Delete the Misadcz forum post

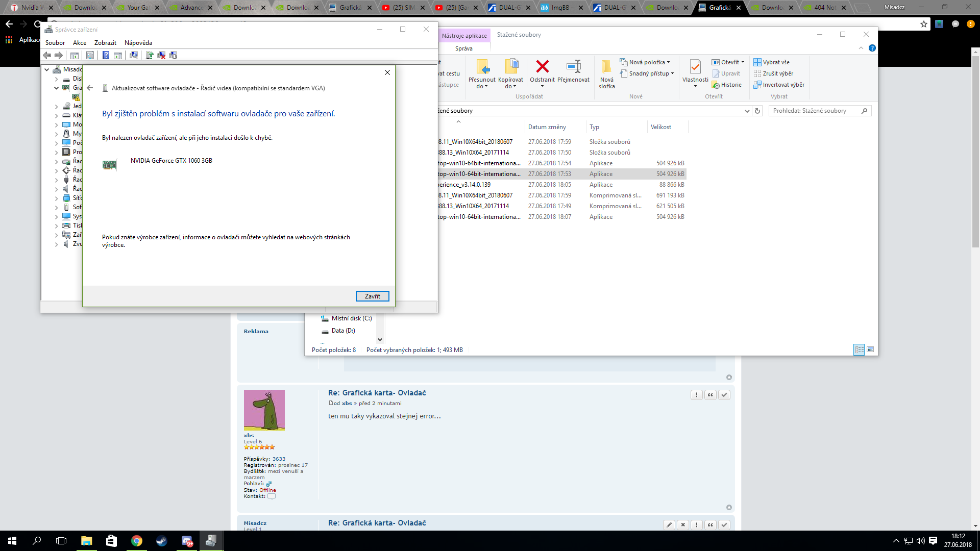[x=683, y=525]
